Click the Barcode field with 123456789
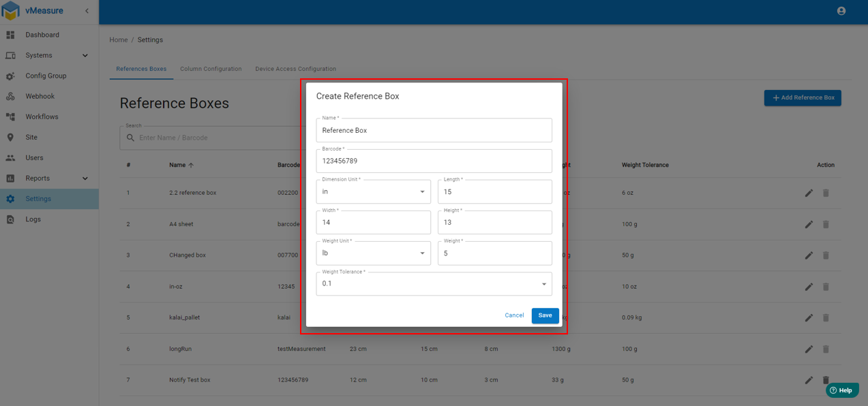 click(x=434, y=161)
